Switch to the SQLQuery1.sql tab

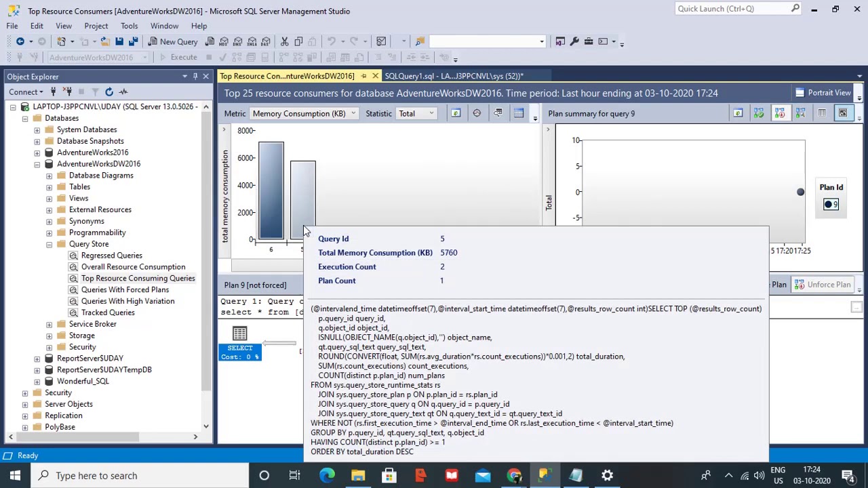(x=453, y=76)
